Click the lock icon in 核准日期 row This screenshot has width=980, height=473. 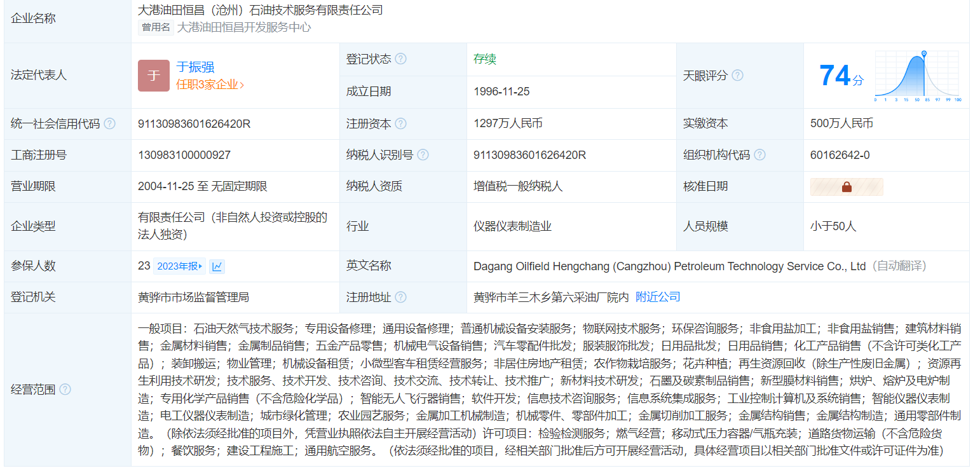point(847,187)
